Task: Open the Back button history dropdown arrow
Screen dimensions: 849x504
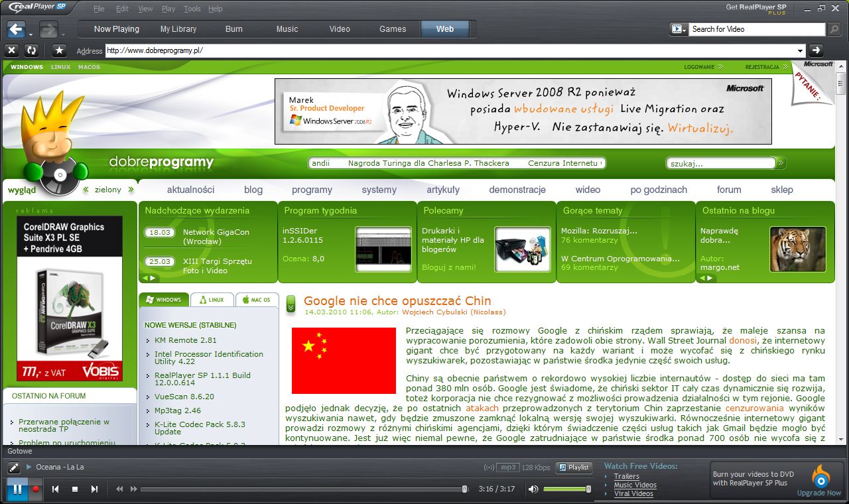Action: point(31,34)
